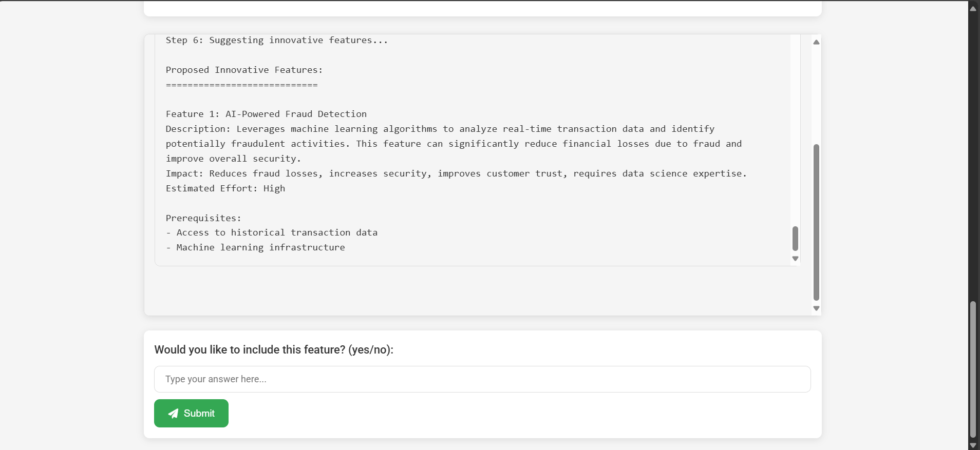This screenshot has height=450, width=980.
Task: Click the 'Access to historical transaction data' item
Action: point(277,232)
